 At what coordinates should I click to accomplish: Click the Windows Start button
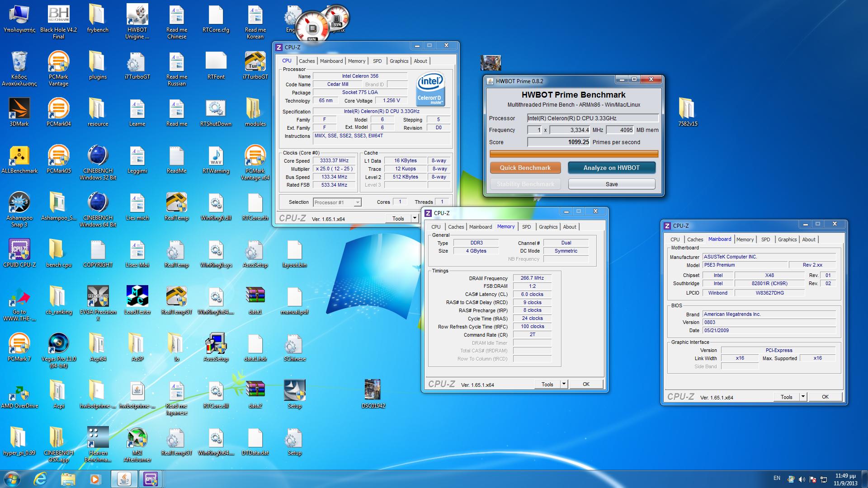click(x=12, y=479)
